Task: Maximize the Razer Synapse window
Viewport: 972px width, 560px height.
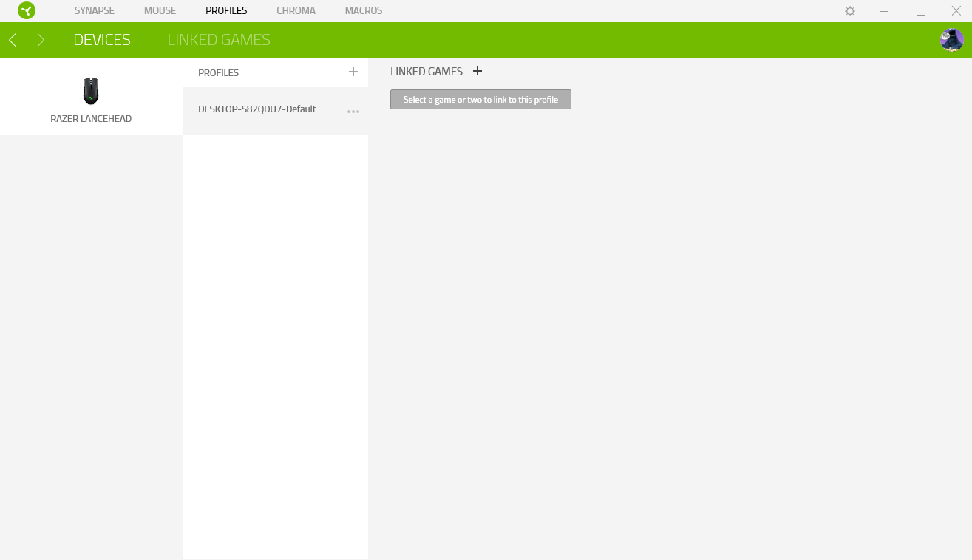Action: click(921, 11)
